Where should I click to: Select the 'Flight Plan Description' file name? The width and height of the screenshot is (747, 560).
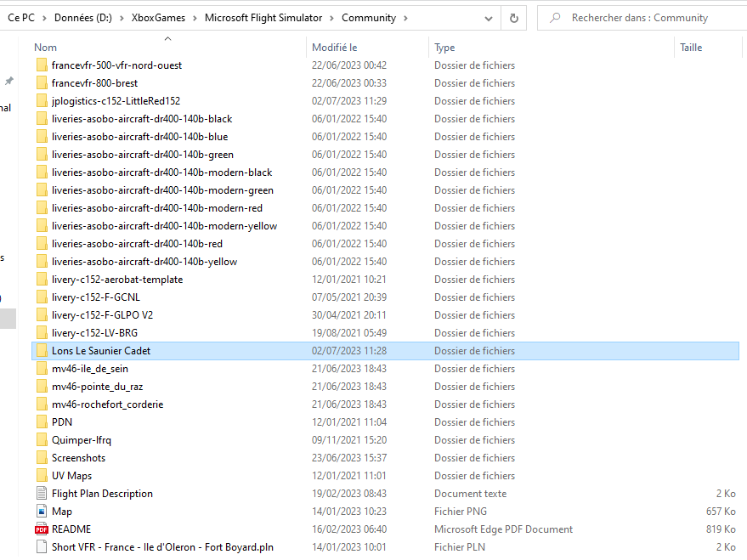point(102,494)
